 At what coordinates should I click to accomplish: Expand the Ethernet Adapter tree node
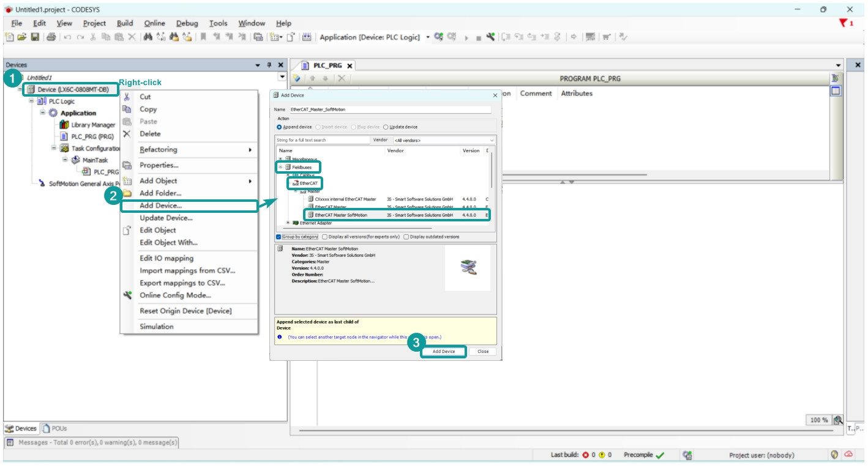click(x=288, y=223)
